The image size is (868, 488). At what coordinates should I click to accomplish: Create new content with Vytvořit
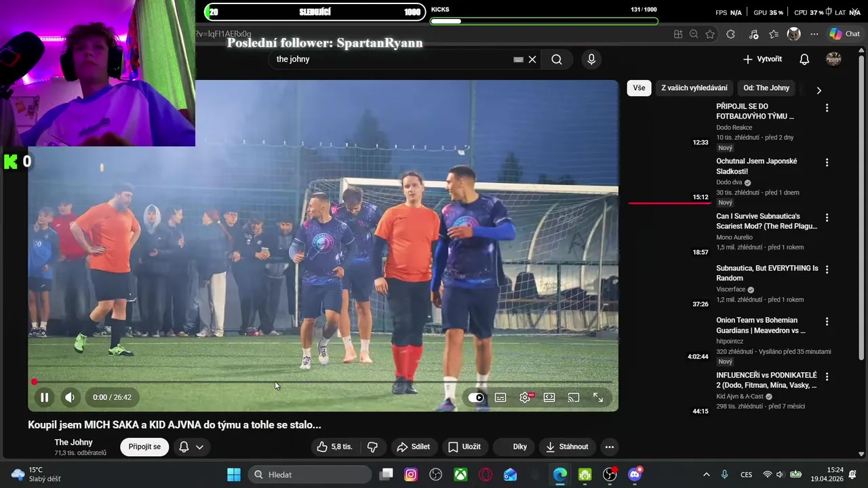coord(762,60)
